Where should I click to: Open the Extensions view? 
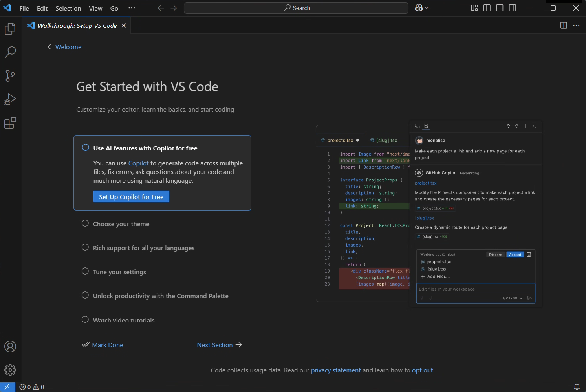10,123
